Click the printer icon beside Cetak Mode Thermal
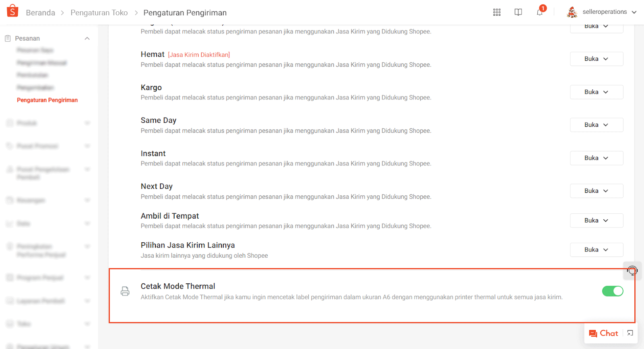The image size is (644, 349). coord(125,291)
